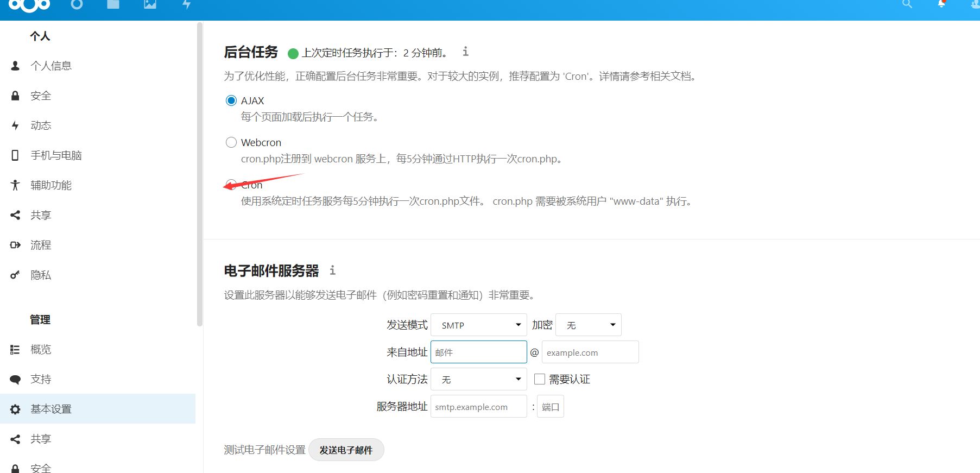Go to 个人信息 settings page
Image resolution: width=980 pixels, height=473 pixels.
[51, 66]
